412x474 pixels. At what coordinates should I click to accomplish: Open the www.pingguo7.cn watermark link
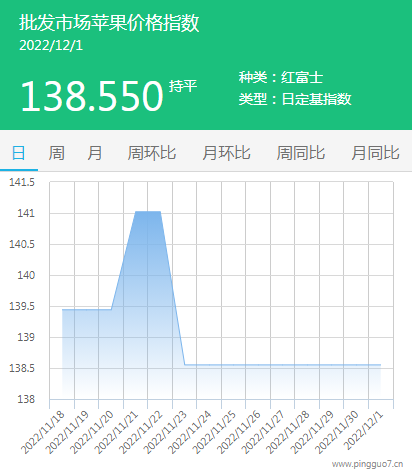click(x=368, y=464)
